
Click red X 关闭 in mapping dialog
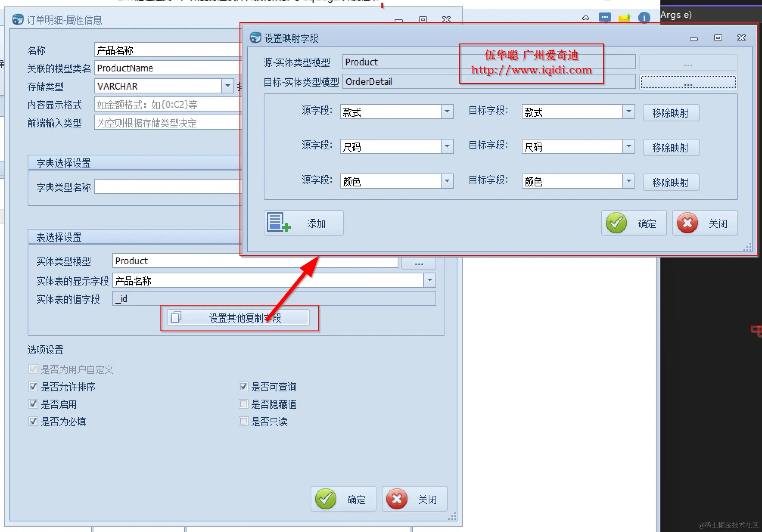[x=687, y=223]
